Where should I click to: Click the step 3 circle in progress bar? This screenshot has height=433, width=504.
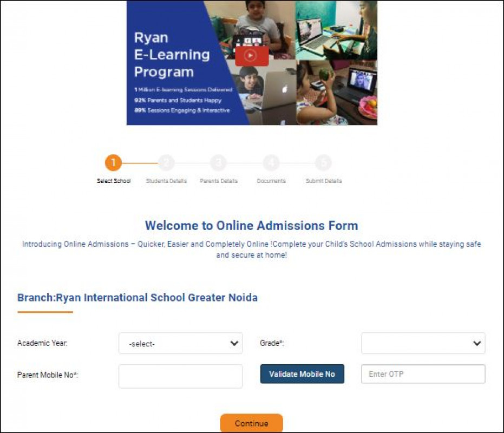(x=218, y=162)
